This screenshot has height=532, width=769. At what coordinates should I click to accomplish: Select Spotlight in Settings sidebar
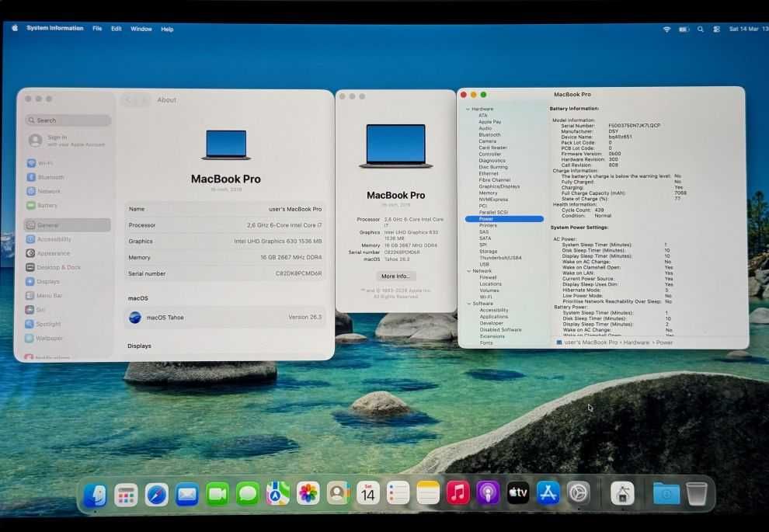67,324
